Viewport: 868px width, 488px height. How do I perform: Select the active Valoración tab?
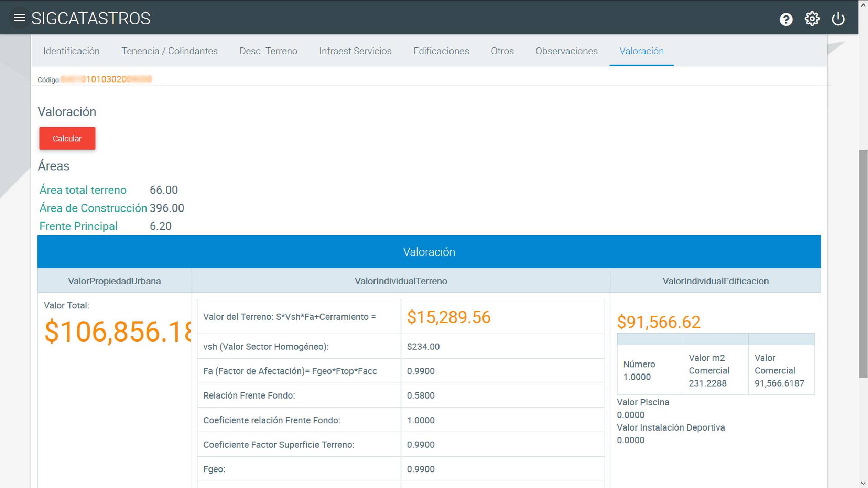point(641,51)
